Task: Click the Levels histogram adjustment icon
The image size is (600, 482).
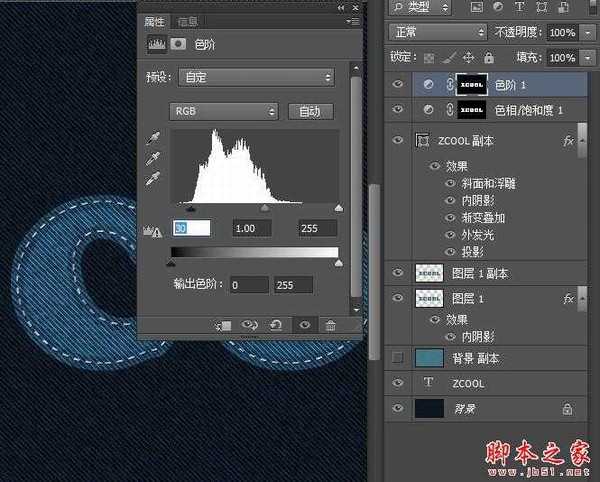Action: (x=157, y=44)
